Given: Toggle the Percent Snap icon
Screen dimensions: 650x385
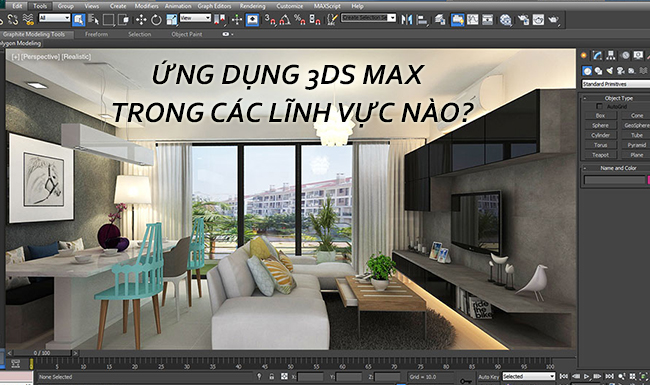Looking at the screenshot, I should coord(299,19).
